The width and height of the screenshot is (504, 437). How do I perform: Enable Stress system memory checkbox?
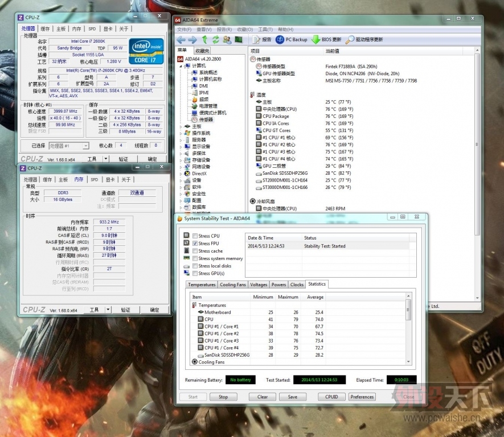point(195,258)
